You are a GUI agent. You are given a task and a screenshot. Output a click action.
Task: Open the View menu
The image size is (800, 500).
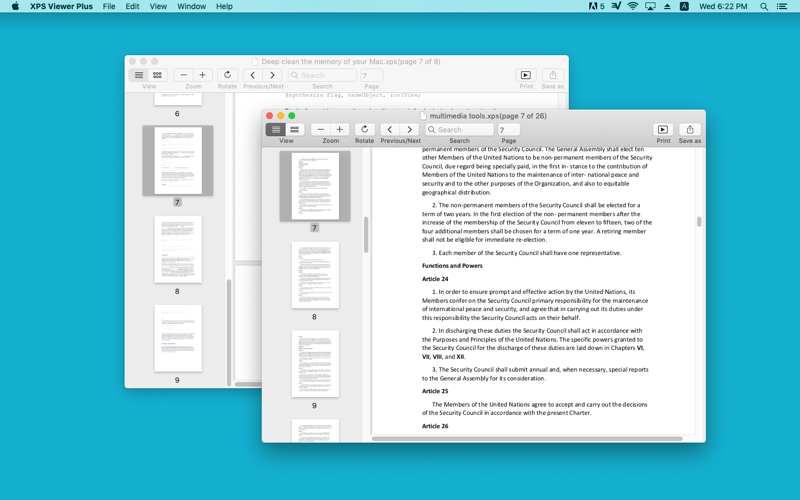(x=158, y=6)
